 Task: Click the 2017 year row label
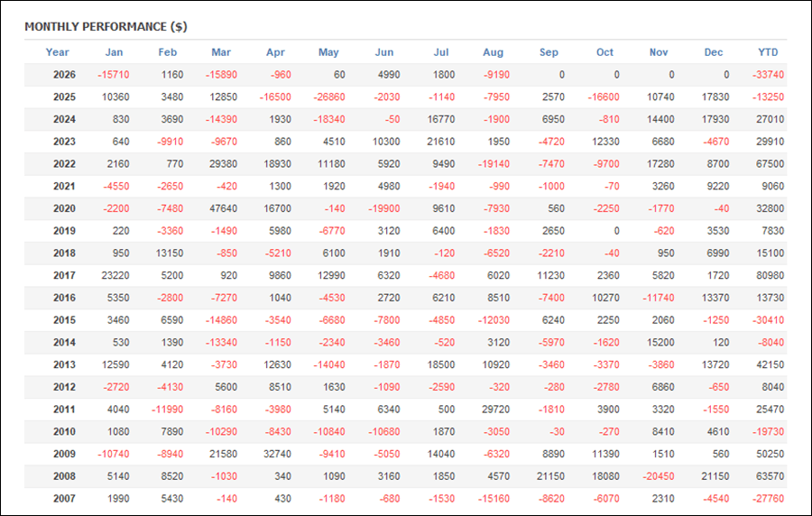tap(64, 275)
